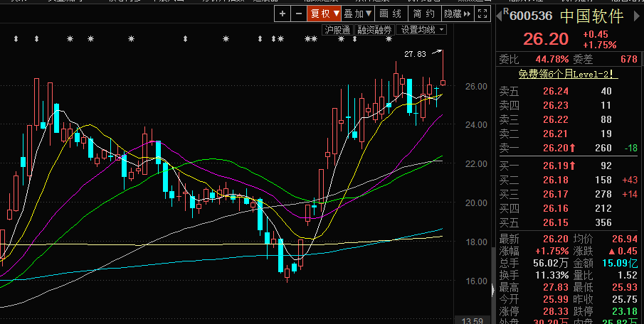Select 买三 price 26.17
The height and width of the screenshot is (324, 644).
coord(556,194)
